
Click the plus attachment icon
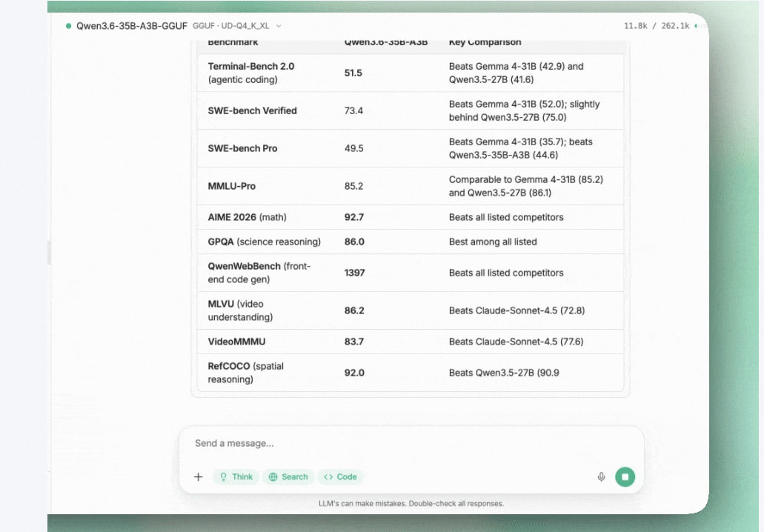198,477
